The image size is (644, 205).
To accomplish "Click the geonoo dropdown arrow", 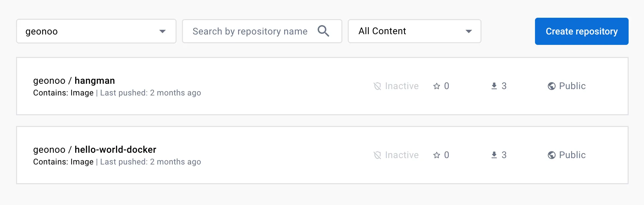I will pyautogui.click(x=163, y=31).
